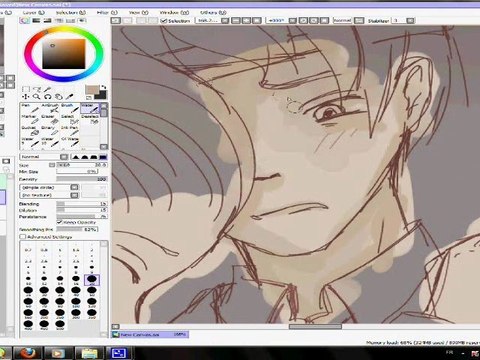Activate the hand pan tool
Screen dimensions: 480x360
(x=59, y=97)
